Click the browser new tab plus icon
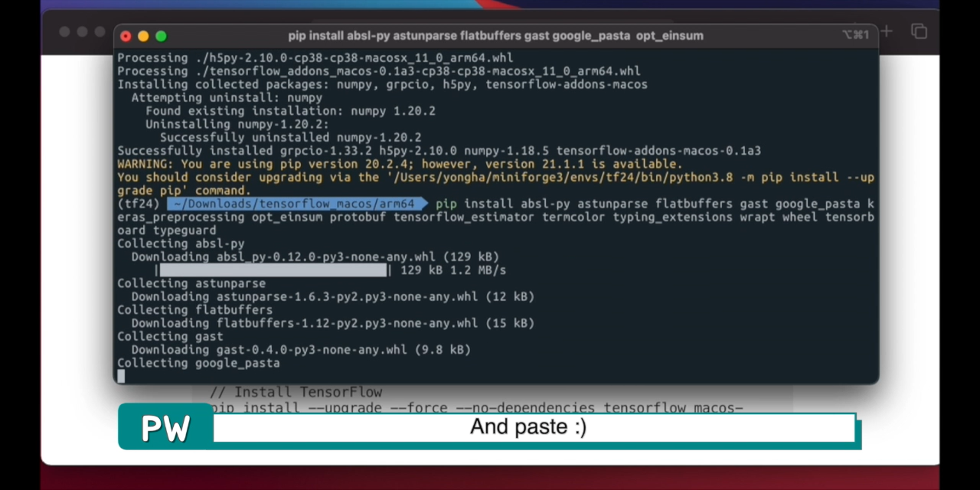 [x=887, y=31]
